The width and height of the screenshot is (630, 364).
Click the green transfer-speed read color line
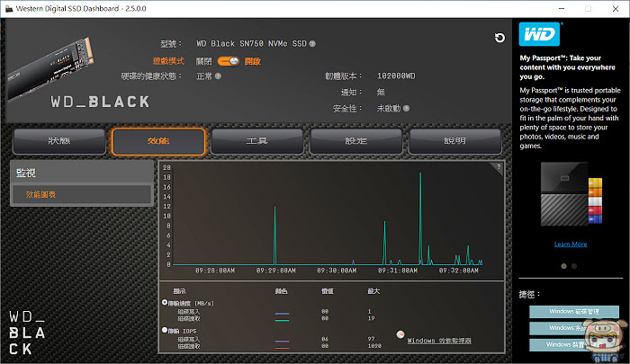pyautogui.click(x=282, y=320)
